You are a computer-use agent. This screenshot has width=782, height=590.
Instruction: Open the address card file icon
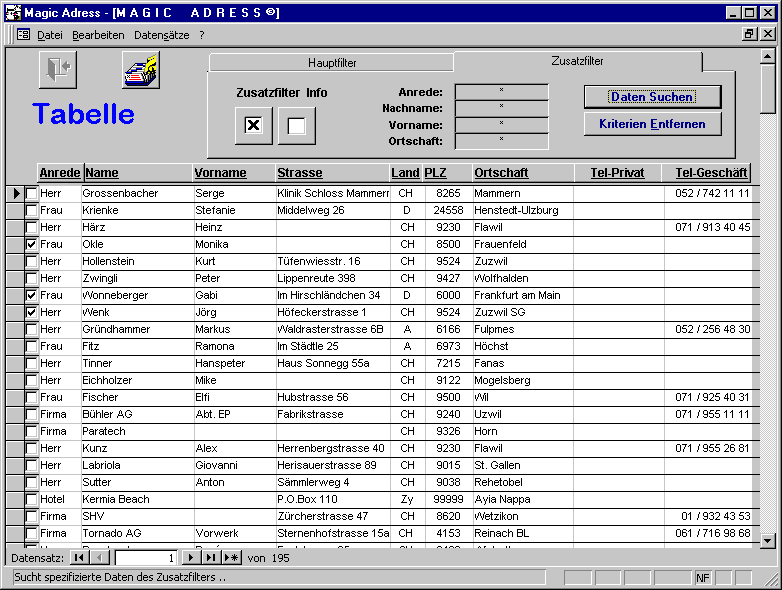pos(140,69)
